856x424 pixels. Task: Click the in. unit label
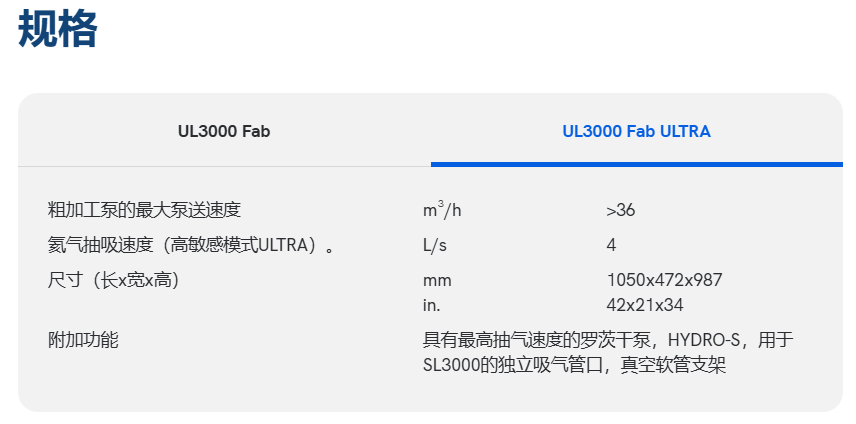(432, 304)
